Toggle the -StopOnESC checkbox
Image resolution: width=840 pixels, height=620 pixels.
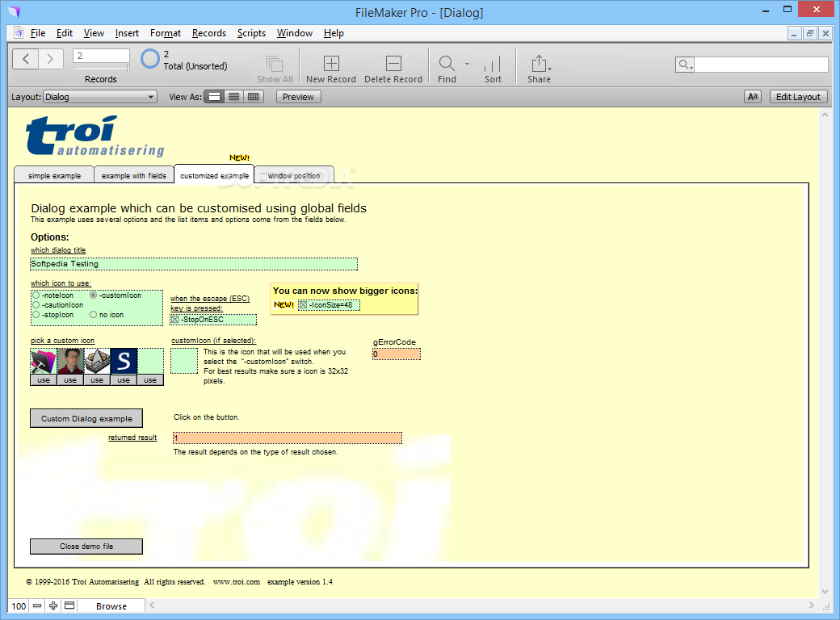174,320
